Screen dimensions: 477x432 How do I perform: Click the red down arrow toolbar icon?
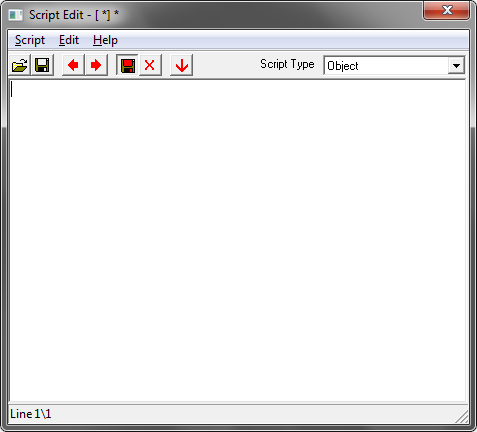click(x=182, y=65)
